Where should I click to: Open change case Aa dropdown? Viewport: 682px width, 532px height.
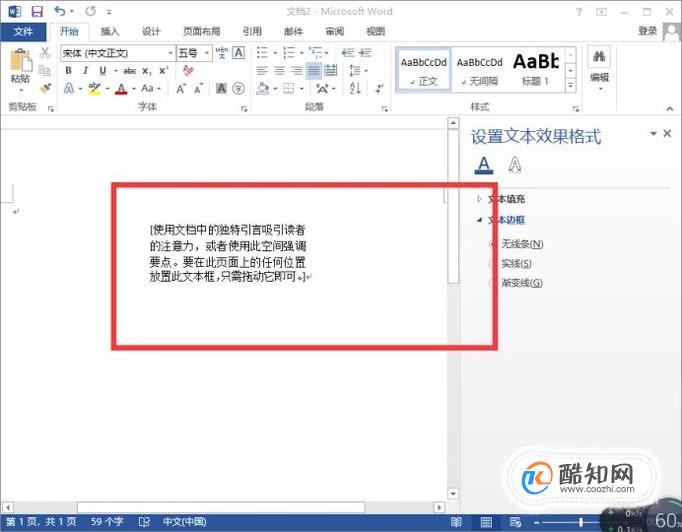(150, 89)
